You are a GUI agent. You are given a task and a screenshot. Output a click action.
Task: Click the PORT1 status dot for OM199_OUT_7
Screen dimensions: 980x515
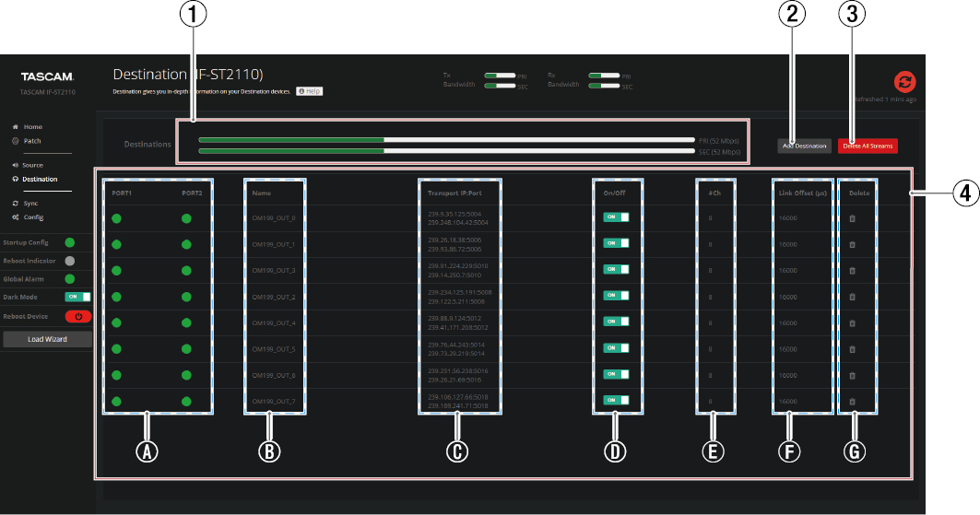coord(116,402)
